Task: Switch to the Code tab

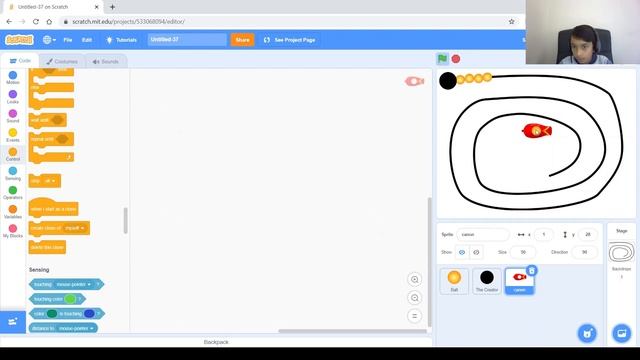Action: [x=20, y=61]
